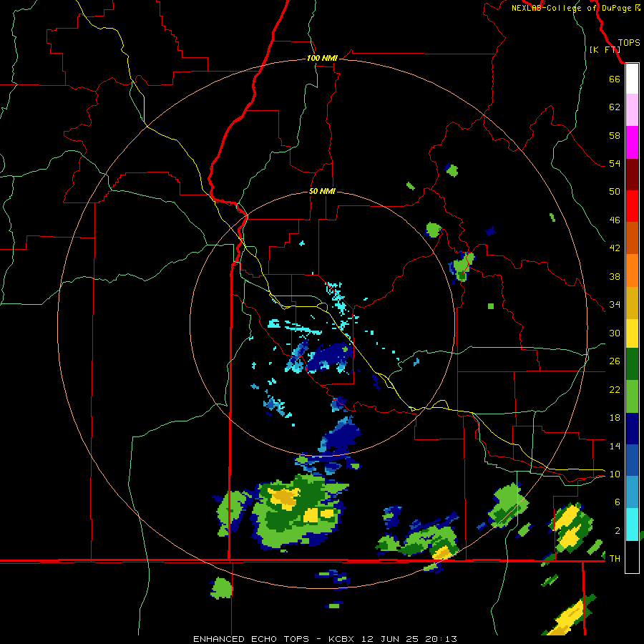Click the white 66 kft color swatch
Viewport: 644px width, 644px height.
pos(632,79)
